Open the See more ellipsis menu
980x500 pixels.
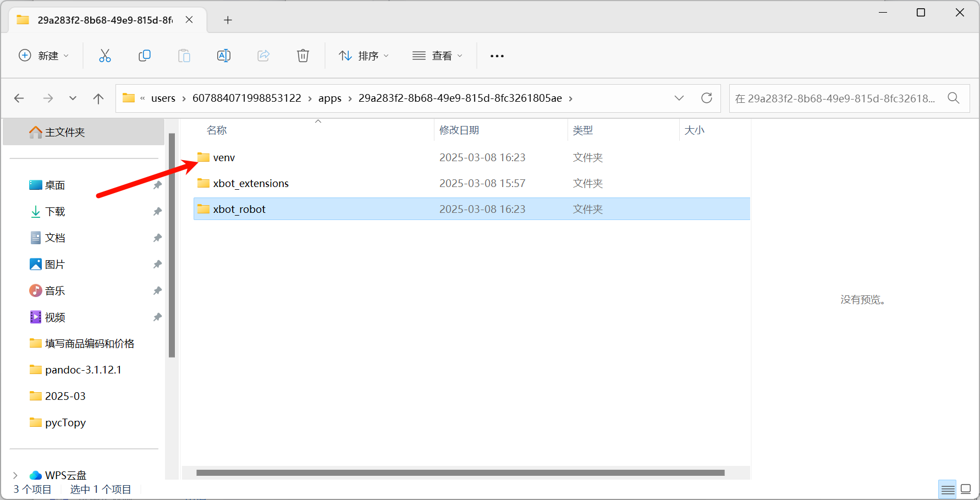[497, 56]
